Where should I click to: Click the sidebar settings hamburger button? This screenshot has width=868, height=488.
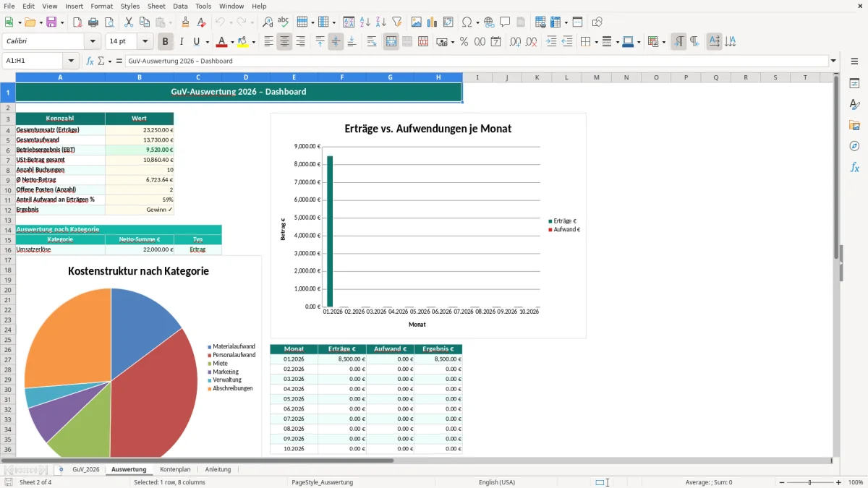tap(854, 61)
